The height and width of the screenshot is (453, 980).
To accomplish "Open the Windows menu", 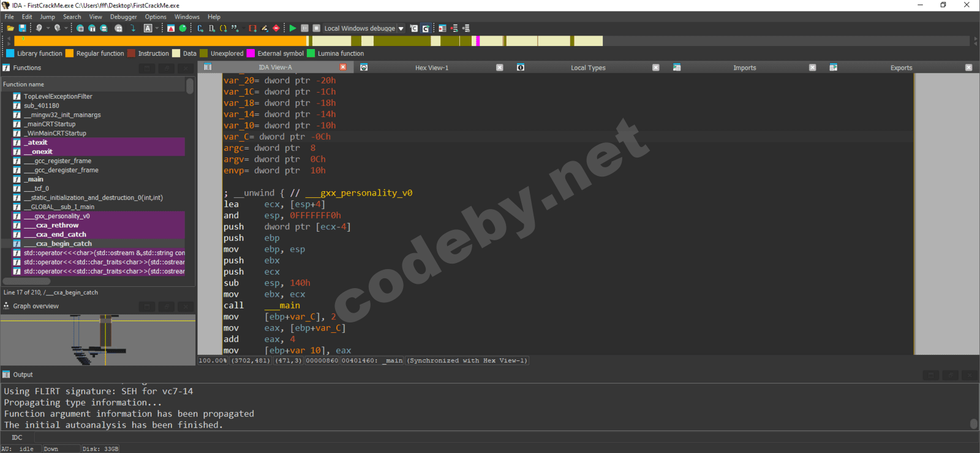I will [x=187, y=17].
